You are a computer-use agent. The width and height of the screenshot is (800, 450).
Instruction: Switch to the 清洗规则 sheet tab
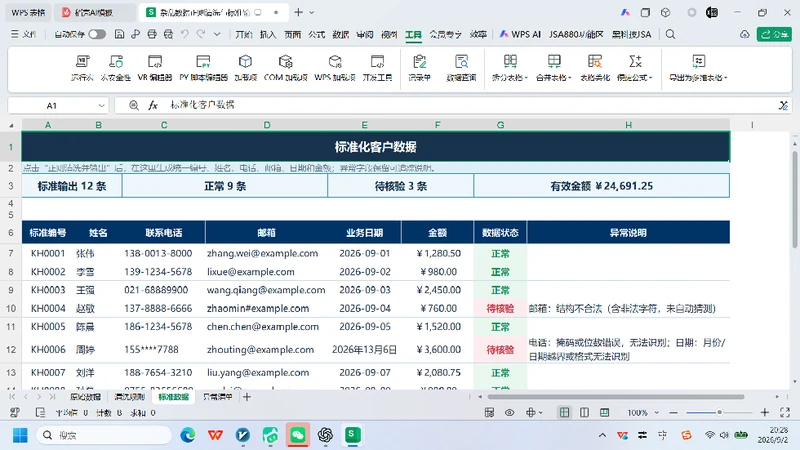[129, 396]
